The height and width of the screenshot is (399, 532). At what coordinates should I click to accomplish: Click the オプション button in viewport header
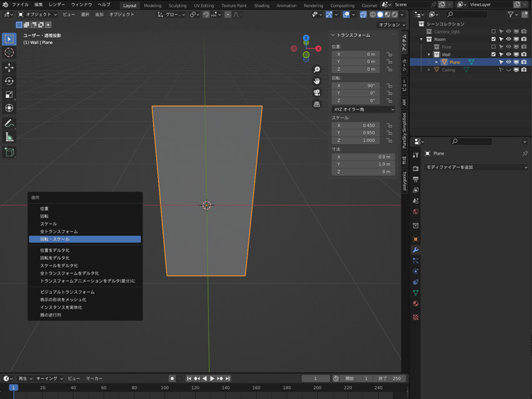click(390, 25)
